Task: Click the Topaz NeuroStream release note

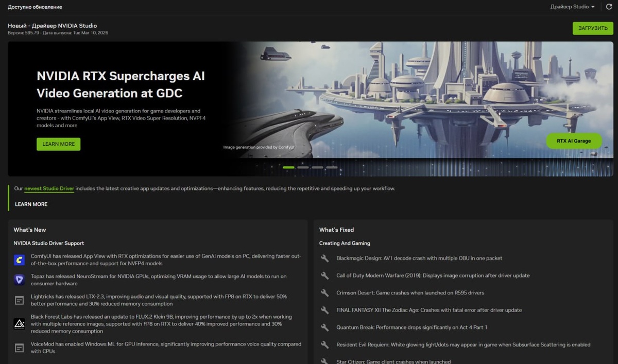Action: click(x=159, y=280)
